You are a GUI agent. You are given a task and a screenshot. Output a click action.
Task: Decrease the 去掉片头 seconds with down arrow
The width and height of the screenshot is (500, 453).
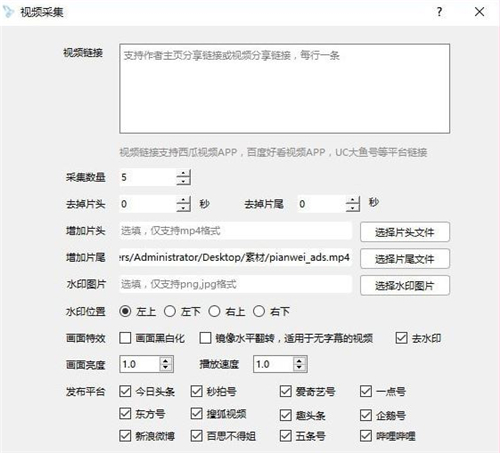[x=183, y=208]
